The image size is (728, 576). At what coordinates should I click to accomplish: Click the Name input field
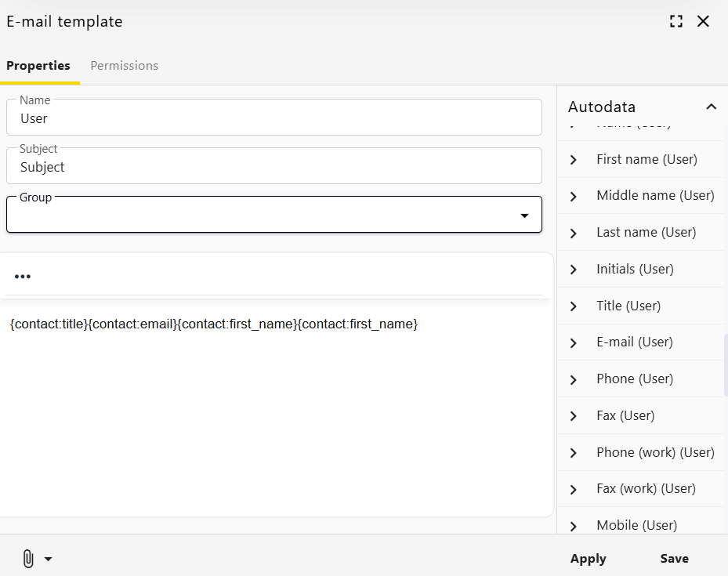pyautogui.click(x=274, y=117)
